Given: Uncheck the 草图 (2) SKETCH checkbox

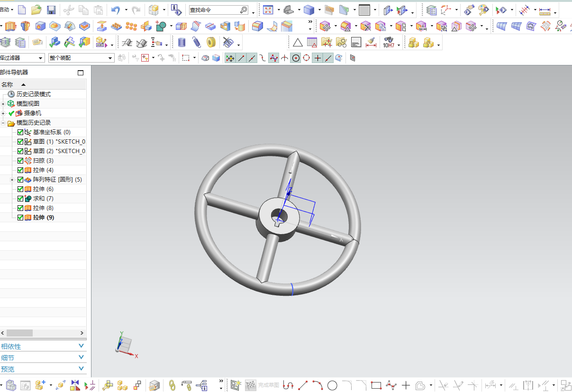Looking at the screenshot, I should click(20, 151).
